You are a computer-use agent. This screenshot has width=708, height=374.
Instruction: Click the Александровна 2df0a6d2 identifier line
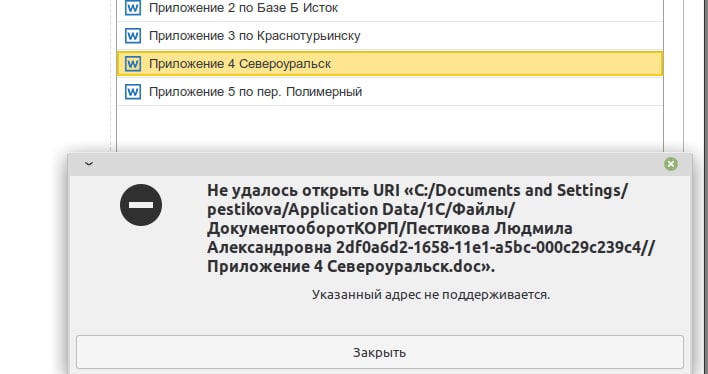coord(431,248)
